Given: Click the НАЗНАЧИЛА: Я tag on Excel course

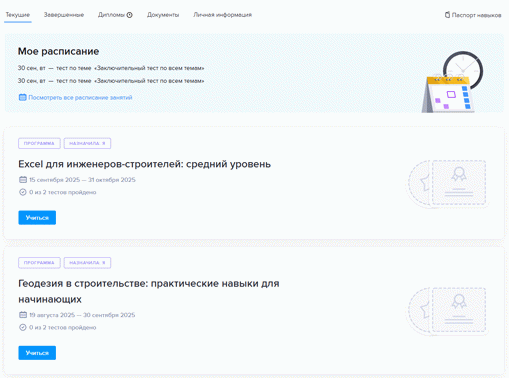Looking at the screenshot, I should coord(87,143).
